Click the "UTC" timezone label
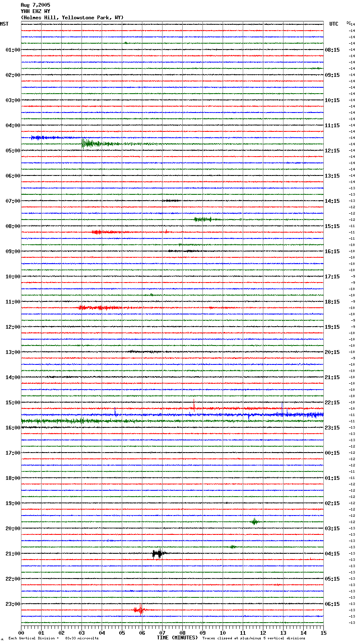 coord(334,24)
